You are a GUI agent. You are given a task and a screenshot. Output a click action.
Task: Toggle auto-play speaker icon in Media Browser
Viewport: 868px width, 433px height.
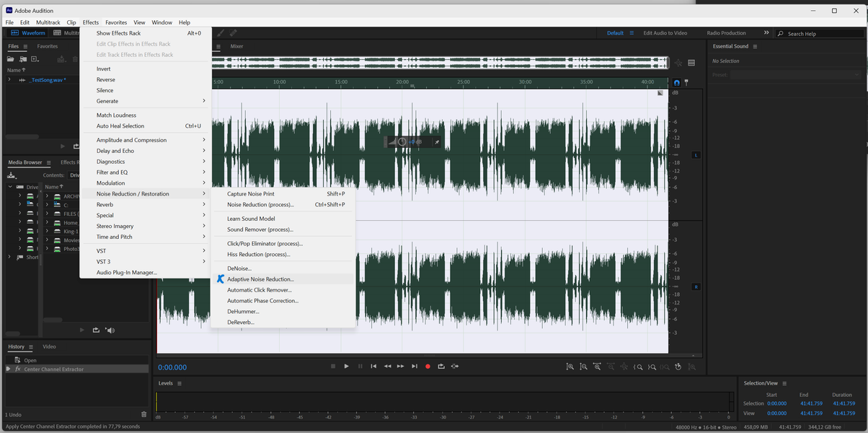[110, 331]
